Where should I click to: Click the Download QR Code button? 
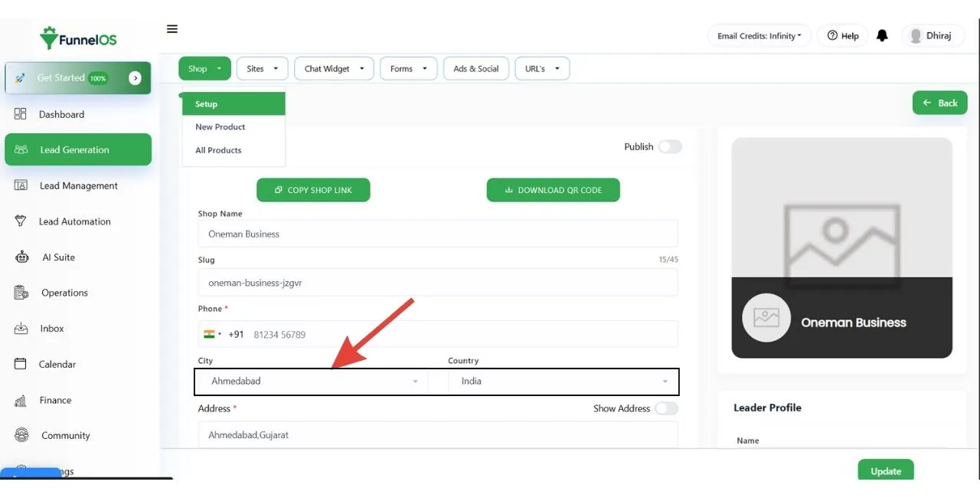(553, 190)
